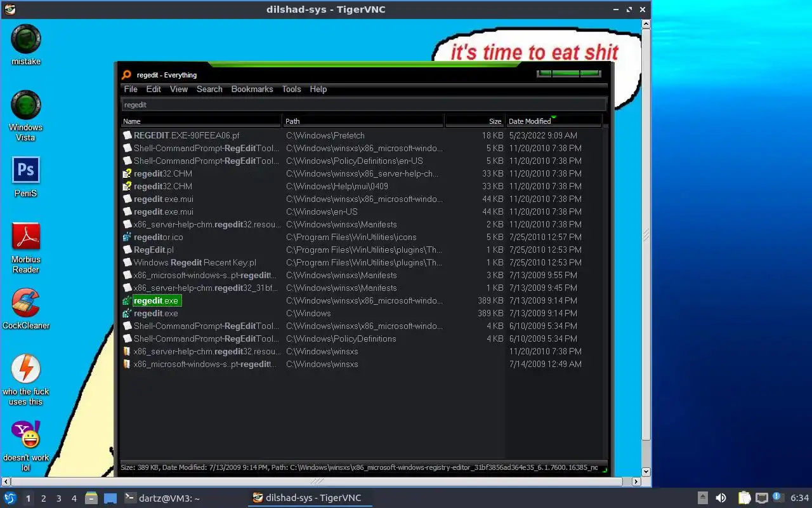Click the TigerVNC window menu icon in the title bar
This screenshot has height=508, width=812.
(10, 10)
